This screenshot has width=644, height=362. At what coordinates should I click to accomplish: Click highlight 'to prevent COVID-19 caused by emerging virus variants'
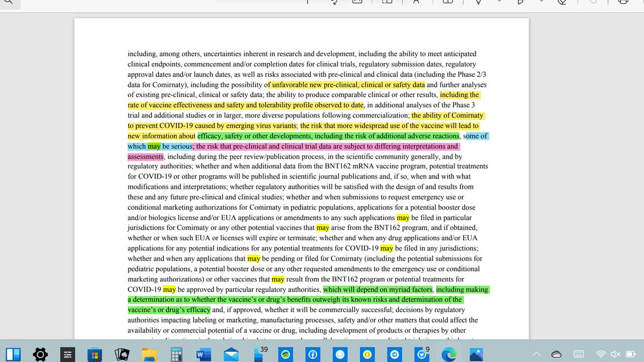tap(211, 125)
